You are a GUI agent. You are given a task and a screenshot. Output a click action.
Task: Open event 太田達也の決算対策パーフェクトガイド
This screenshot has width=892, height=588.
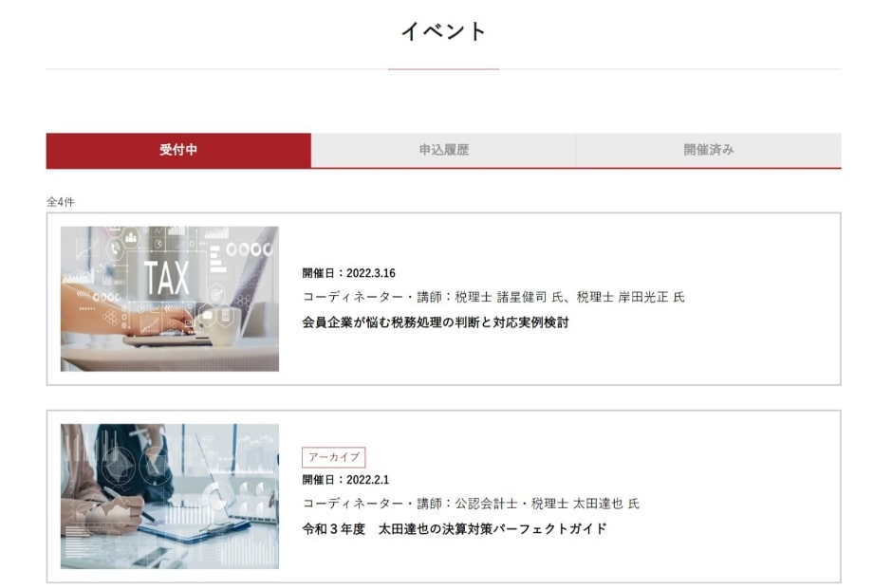click(454, 529)
